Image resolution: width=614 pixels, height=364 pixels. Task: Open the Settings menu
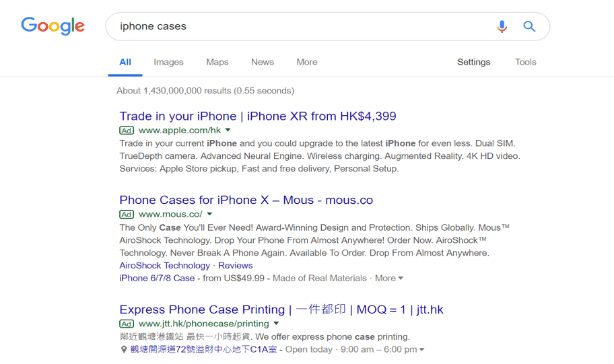click(x=474, y=62)
